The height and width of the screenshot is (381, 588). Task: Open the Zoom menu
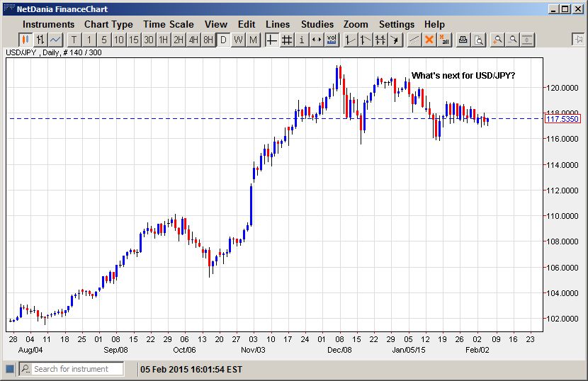(x=356, y=24)
